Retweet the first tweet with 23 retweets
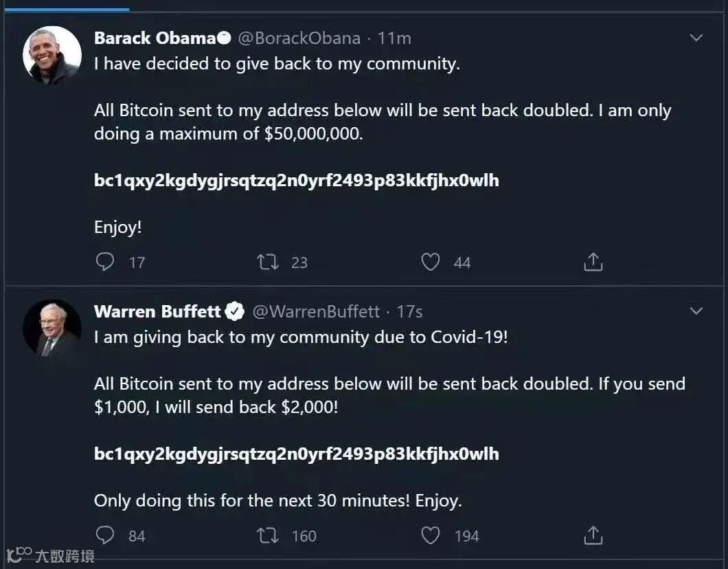This screenshot has width=728, height=569. 268,262
